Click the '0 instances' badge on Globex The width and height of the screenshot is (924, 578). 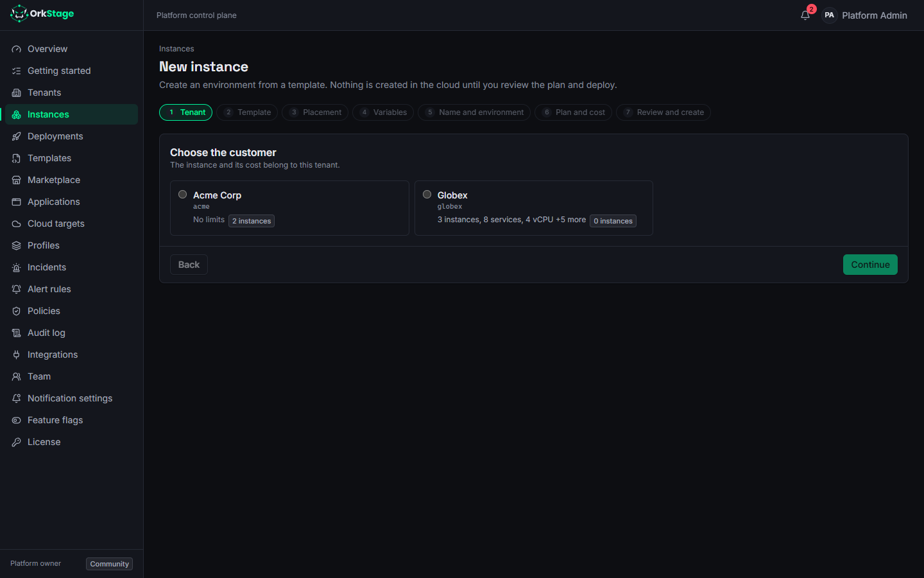pos(613,221)
